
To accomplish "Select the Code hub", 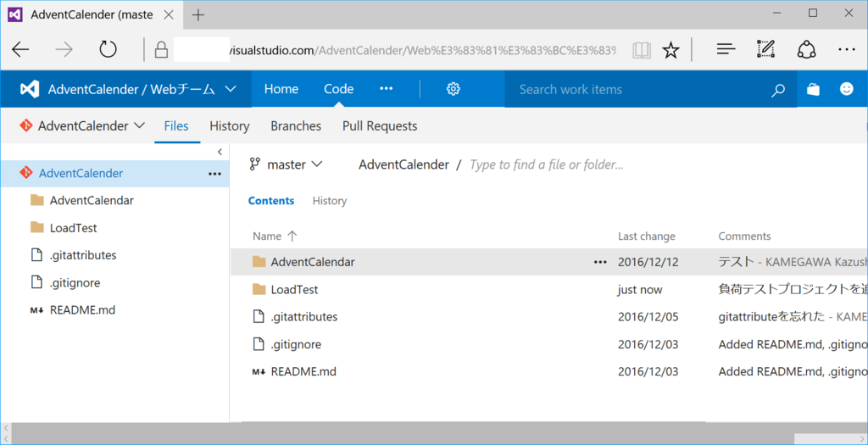I will coord(339,89).
